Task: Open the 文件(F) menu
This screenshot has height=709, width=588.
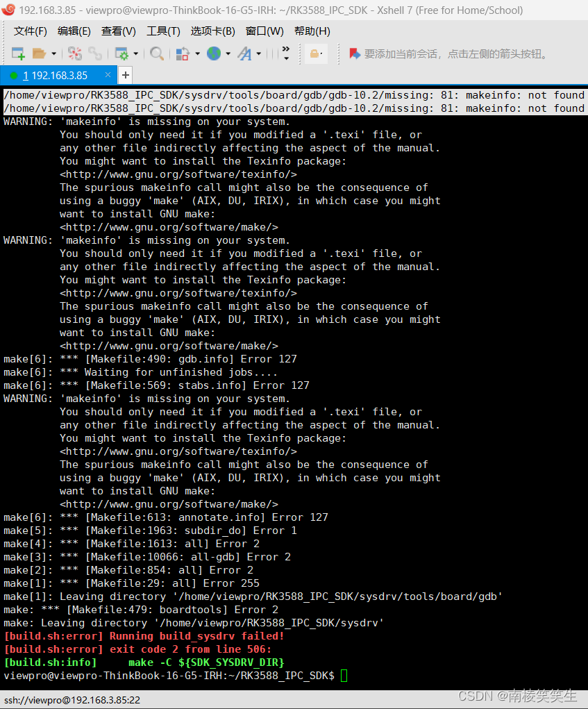Action: [31, 31]
